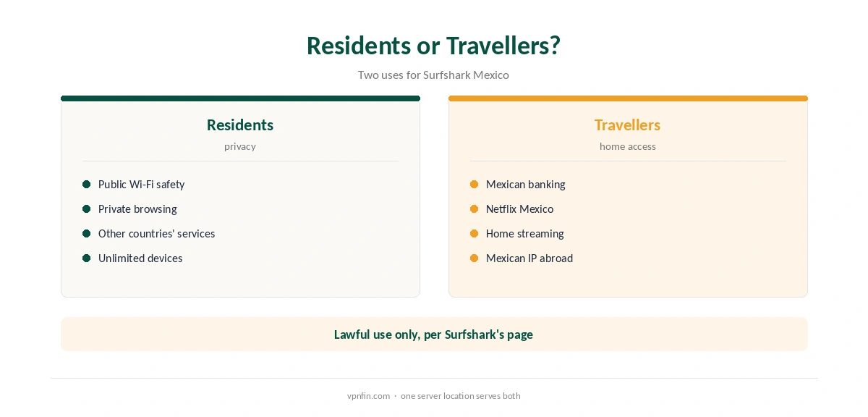Click 'one server location serves both' footer note
Screen dimensions: 868x417
460,396
